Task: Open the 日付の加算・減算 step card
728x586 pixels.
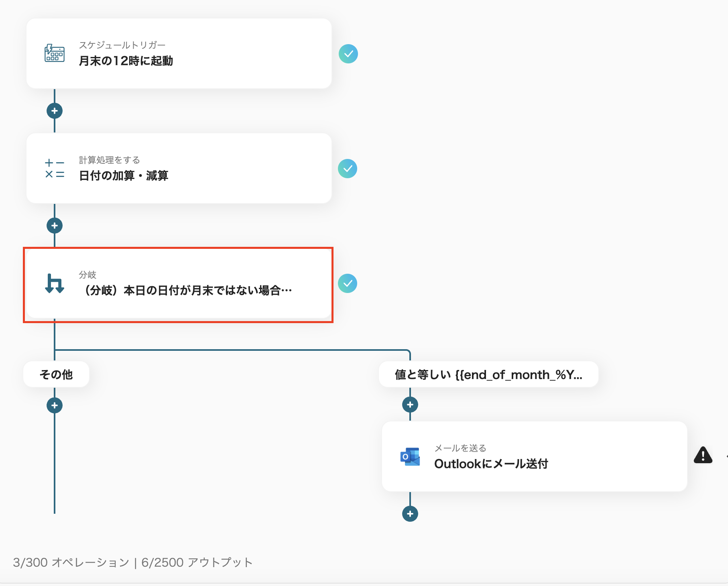Action: point(179,168)
